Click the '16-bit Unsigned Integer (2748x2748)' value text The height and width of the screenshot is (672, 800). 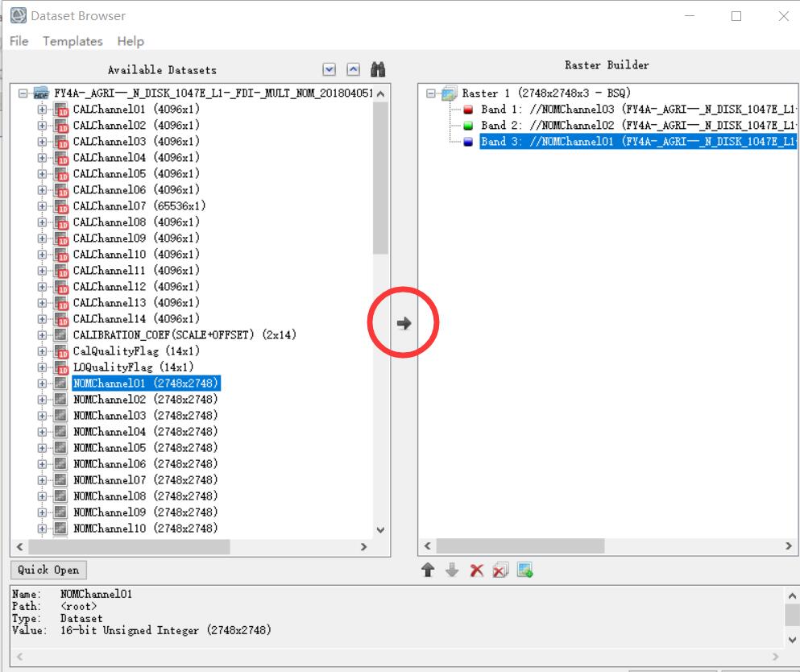point(165,631)
